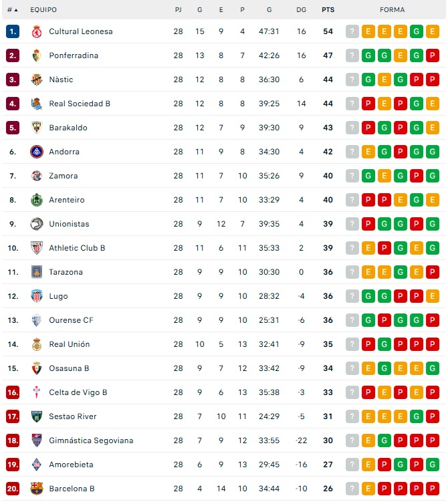Click the Real Sociedad B crest
448x504 pixels.
click(37, 104)
